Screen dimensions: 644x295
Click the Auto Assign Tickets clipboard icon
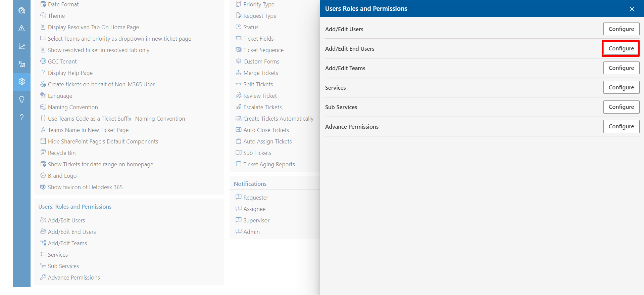(x=239, y=141)
